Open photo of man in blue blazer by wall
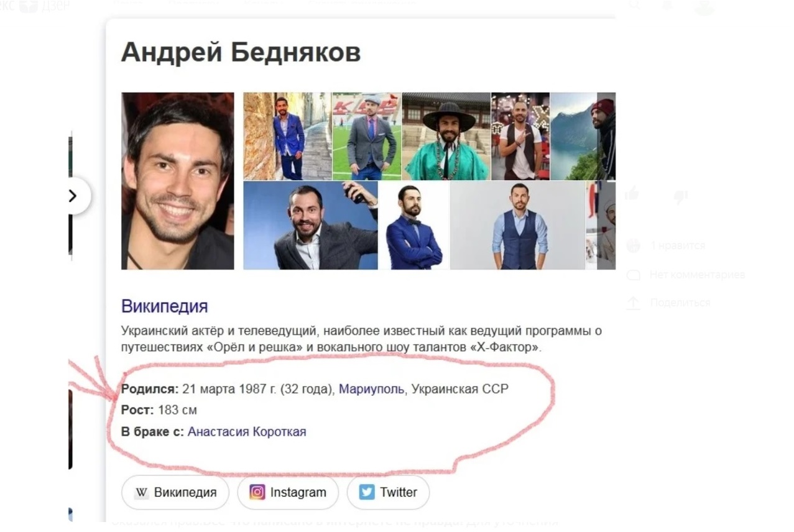 [x=287, y=136]
